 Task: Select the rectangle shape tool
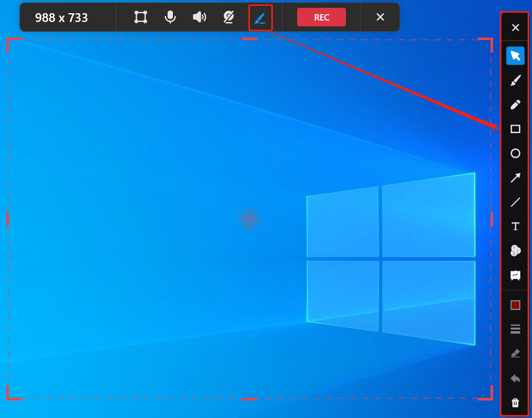click(515, 129)
